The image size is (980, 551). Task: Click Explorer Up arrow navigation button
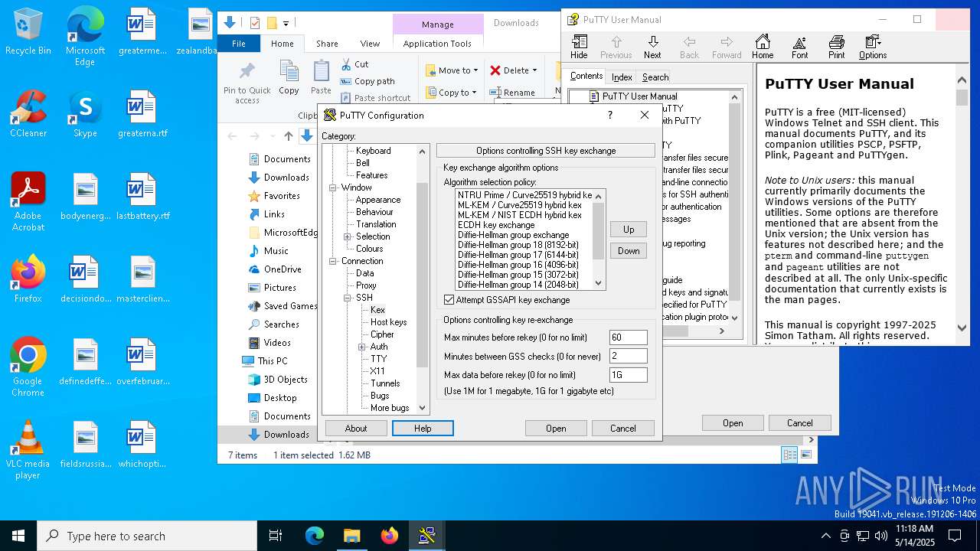click(x=288, y=136)
